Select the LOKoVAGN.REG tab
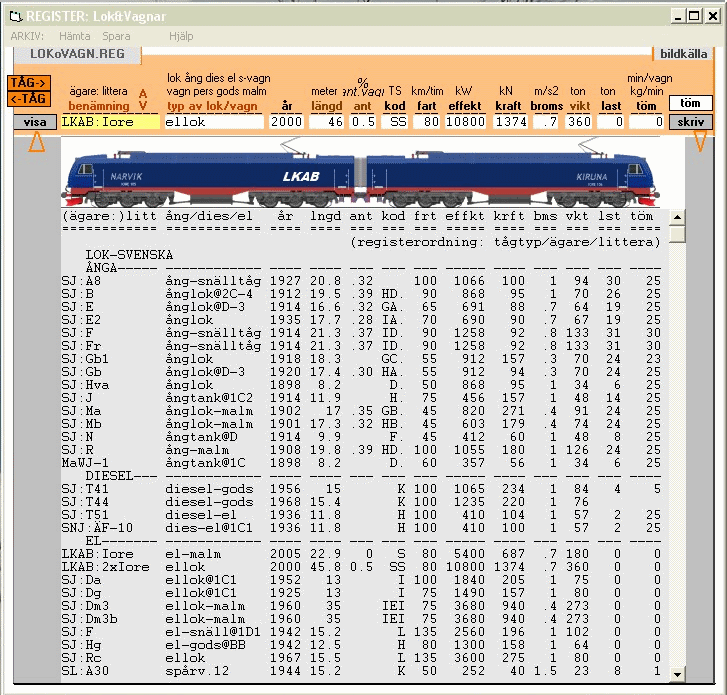 coord(78,52)
